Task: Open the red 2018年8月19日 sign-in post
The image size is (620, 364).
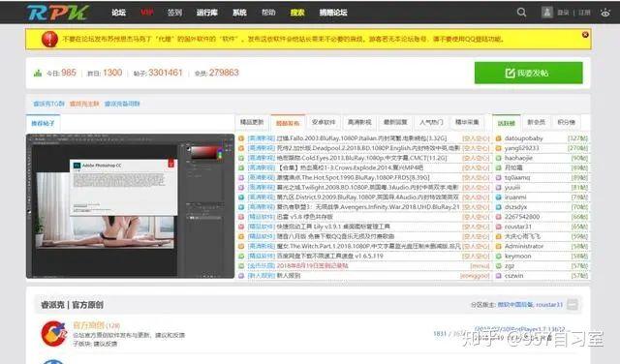Action: point(312,266)
